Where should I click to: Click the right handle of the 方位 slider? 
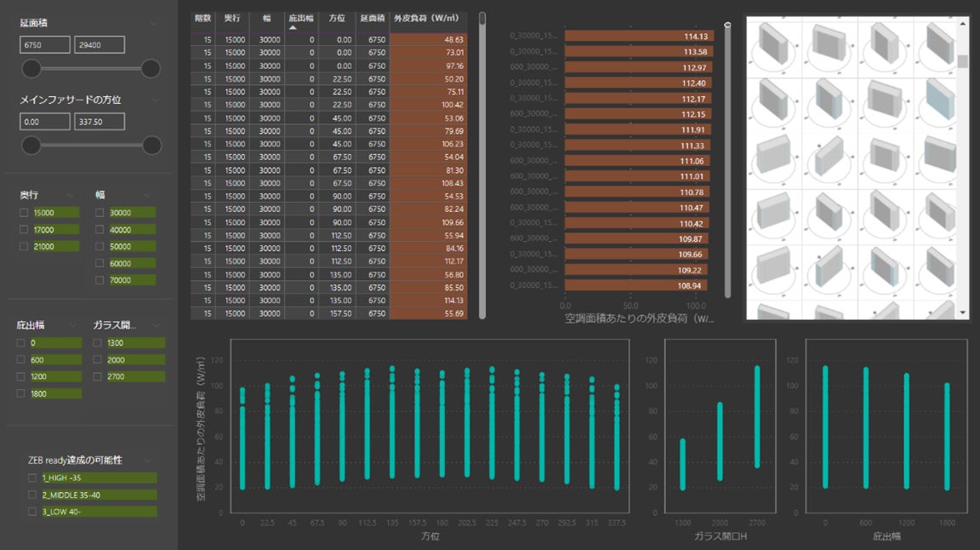pyautogui.click(x=151, y=146)
